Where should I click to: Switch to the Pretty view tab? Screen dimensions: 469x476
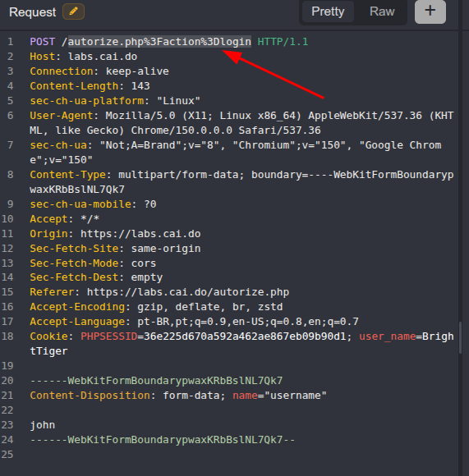click(328, 11)
